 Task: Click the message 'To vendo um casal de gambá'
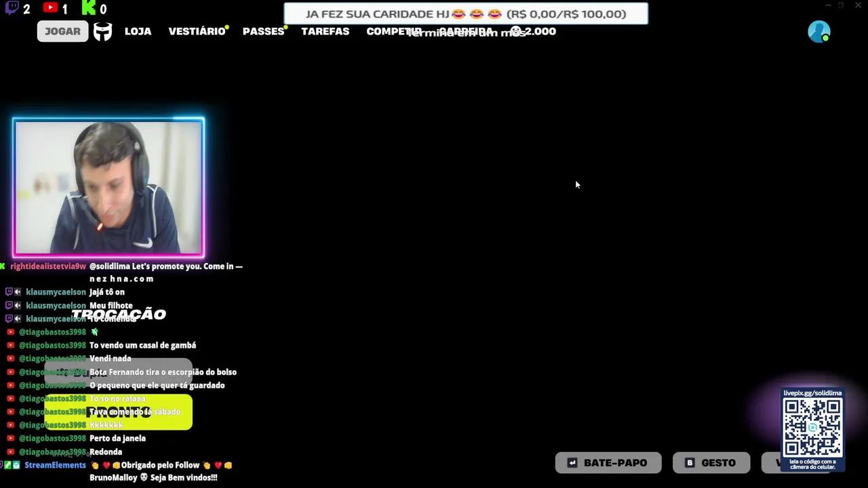[142, 346]
